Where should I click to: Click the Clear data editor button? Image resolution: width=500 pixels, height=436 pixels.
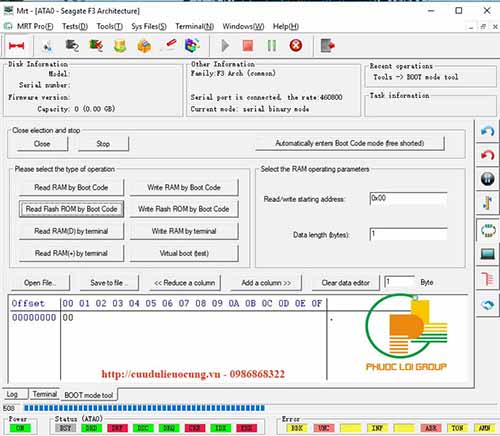click(346, 283)
